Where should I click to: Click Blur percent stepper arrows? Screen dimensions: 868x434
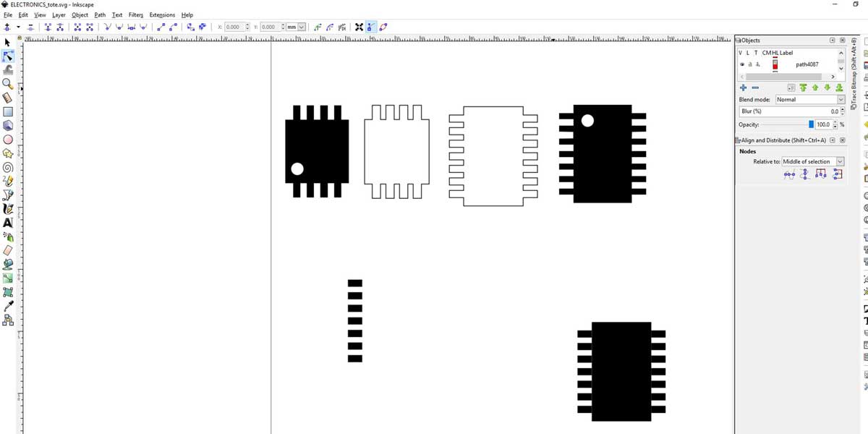(842, 111)
